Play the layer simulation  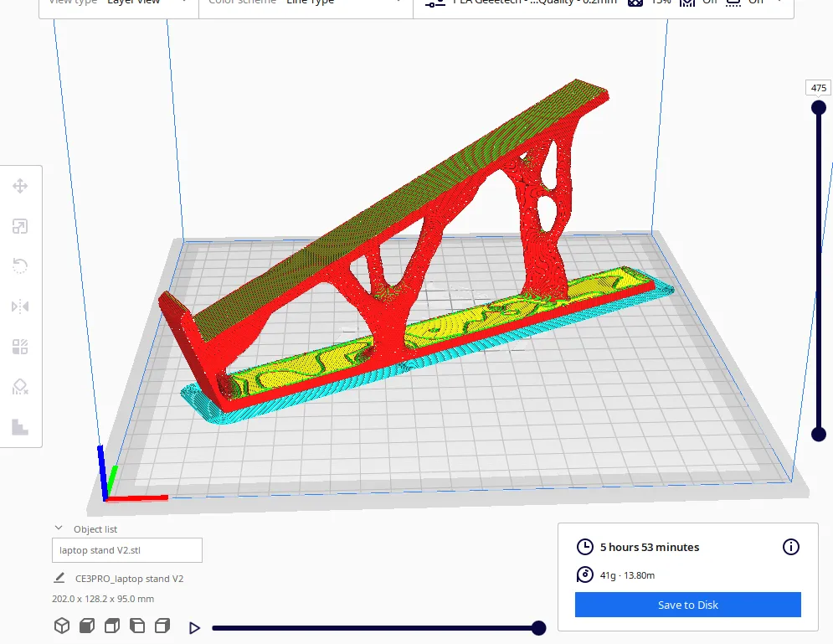click(x=195, y=628)
